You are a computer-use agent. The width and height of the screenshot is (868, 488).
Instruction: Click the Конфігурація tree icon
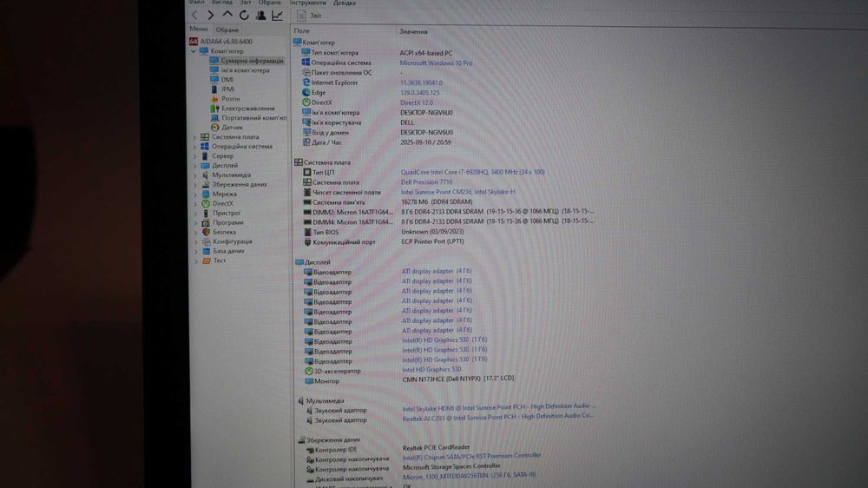tap(206, 241)
